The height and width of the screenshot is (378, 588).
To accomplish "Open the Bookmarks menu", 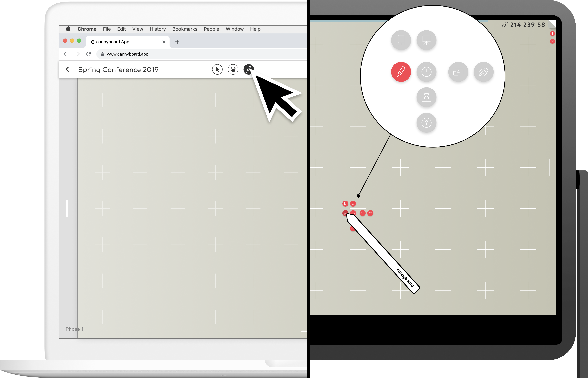I will click(x=185, y=29).
